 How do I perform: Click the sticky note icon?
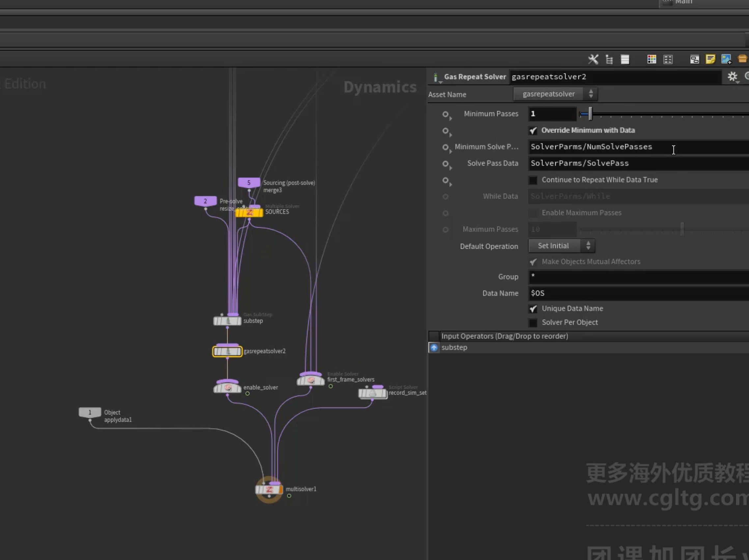pyautogui.click(x=710, y=59)
